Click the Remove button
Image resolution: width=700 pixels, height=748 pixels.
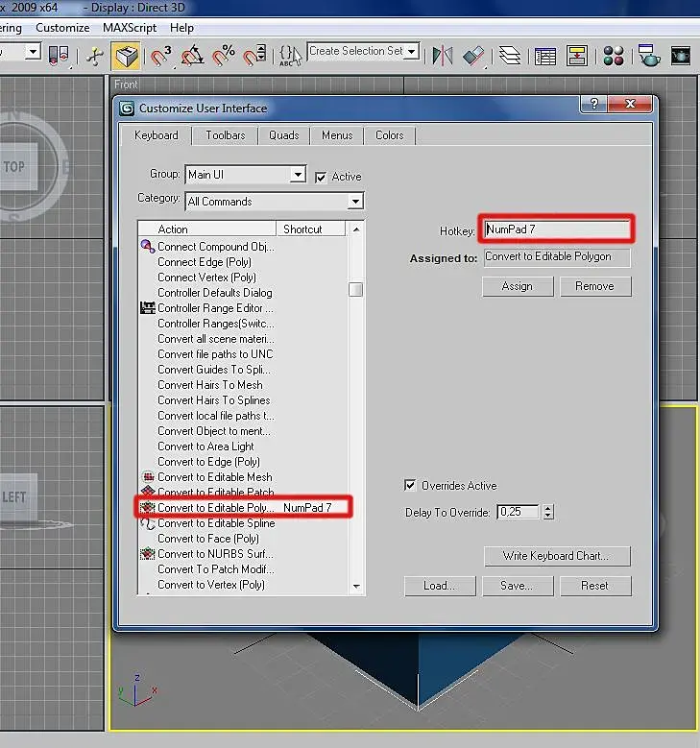pyautogui.click(x=595, y=286)
